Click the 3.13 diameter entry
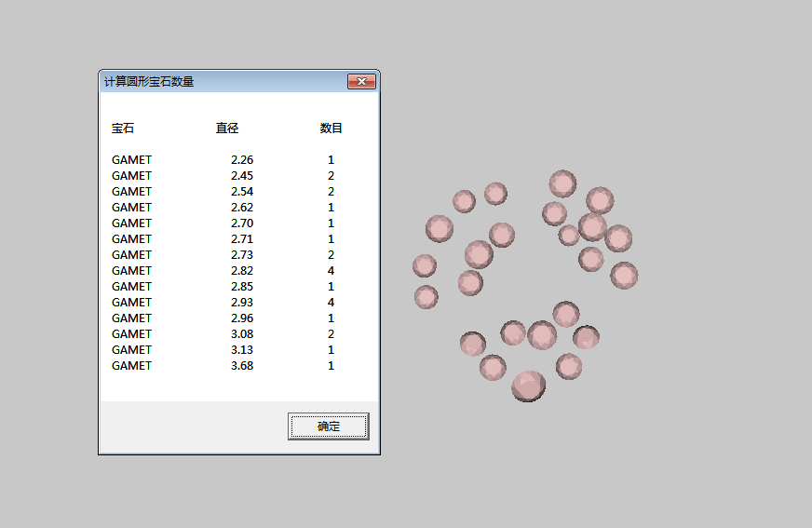812x528 pixels. pos(241,350)
